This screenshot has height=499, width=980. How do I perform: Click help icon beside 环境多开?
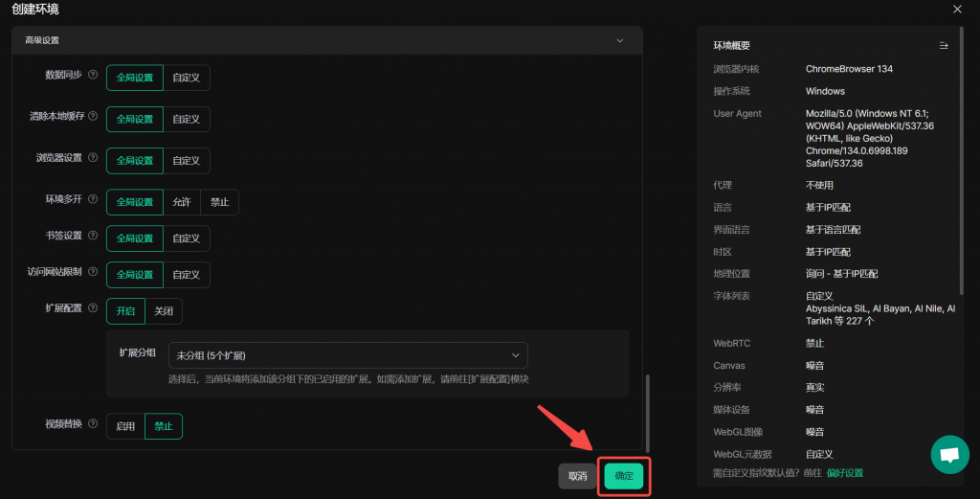coord(93,199)
